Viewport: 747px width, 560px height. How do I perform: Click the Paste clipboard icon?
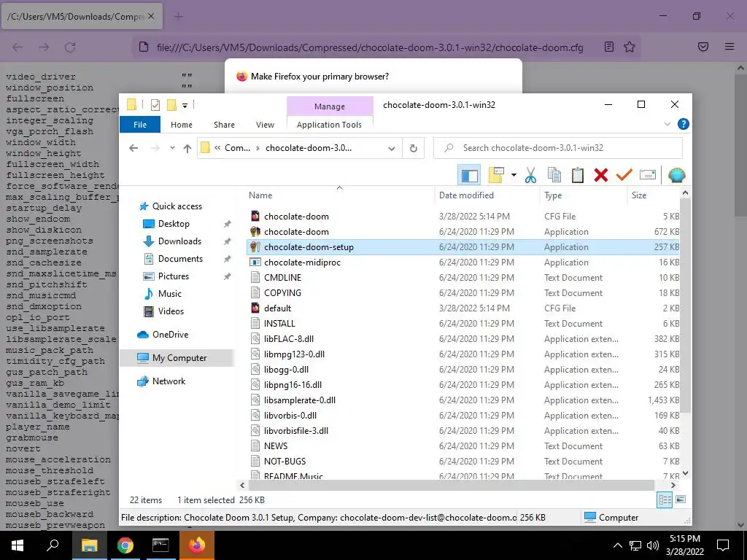pyautogui.click(x=578, y=175)
